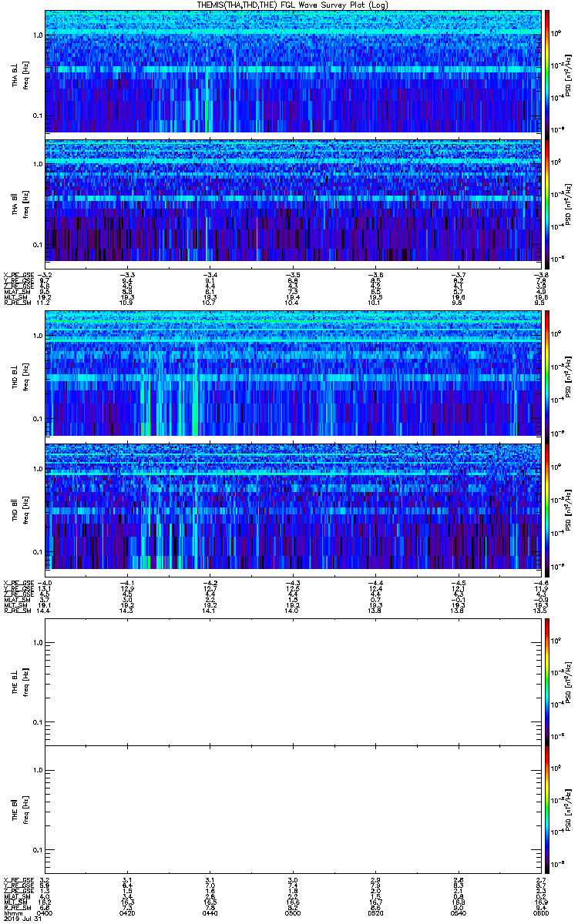Click the X_RE_GSE value '-3.8' under THA panels
This screenshot has width=578, height=924.
539,274
